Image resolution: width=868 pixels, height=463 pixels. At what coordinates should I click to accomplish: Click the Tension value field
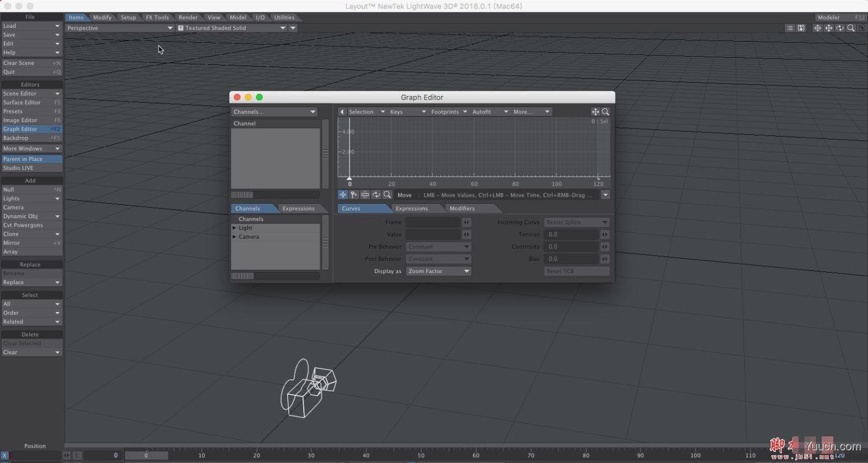(571, 234)
